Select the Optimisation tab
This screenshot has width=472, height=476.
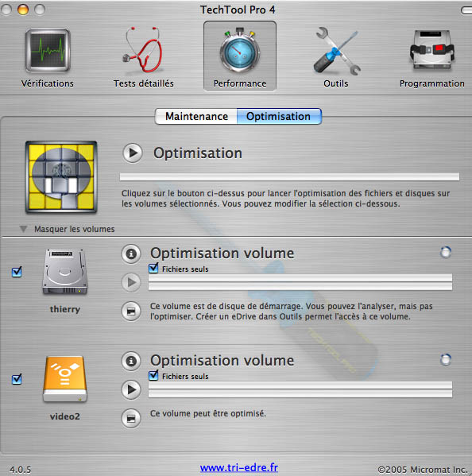pos(279,116)
